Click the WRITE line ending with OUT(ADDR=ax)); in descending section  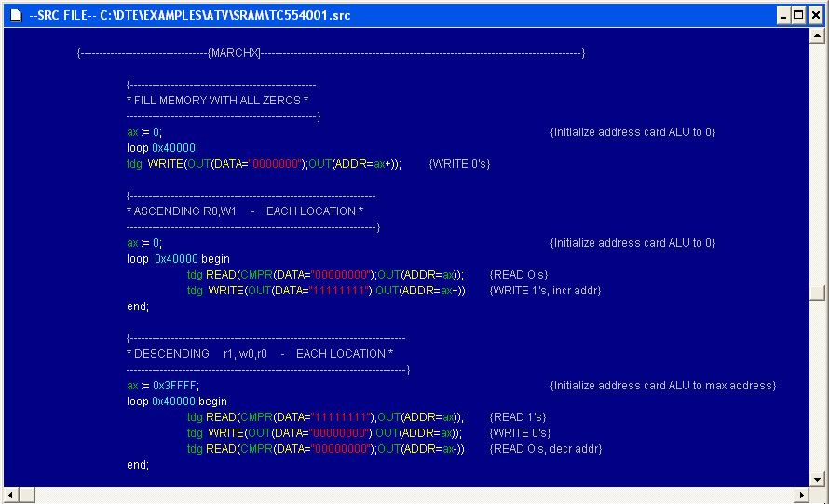point(325,433)
